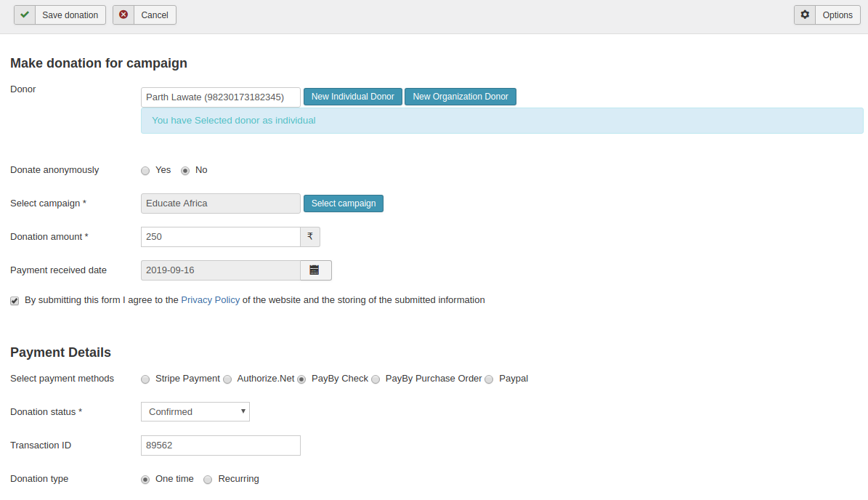Open the Donation status dropdown
The height and width of the screenshot is (500, 868).
click(195, 412)
